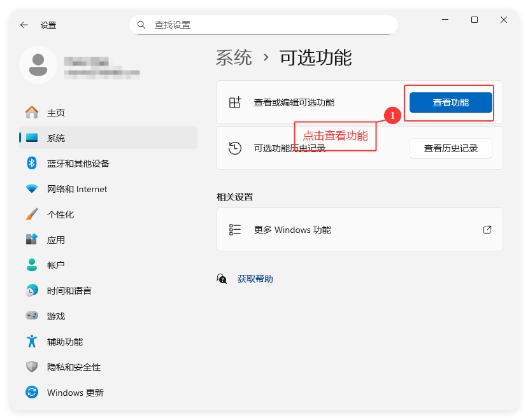
Task: Open 帐户 settings via the person icon
Action: (x=32, y=265)
